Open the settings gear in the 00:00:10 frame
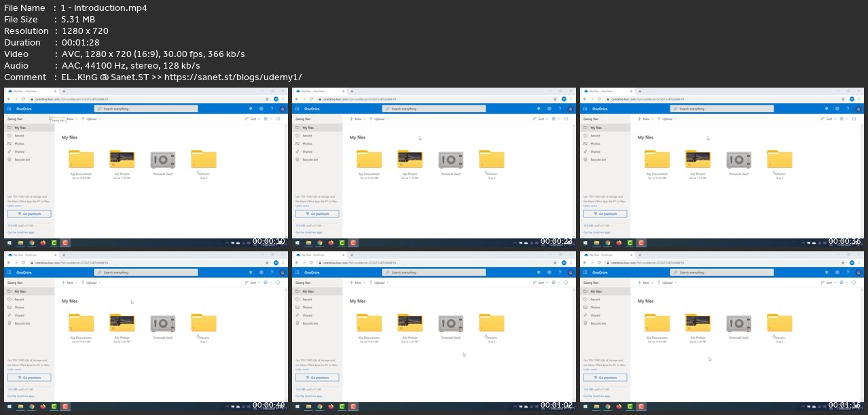Screen dimensions: 868x415 coord(261,109)
